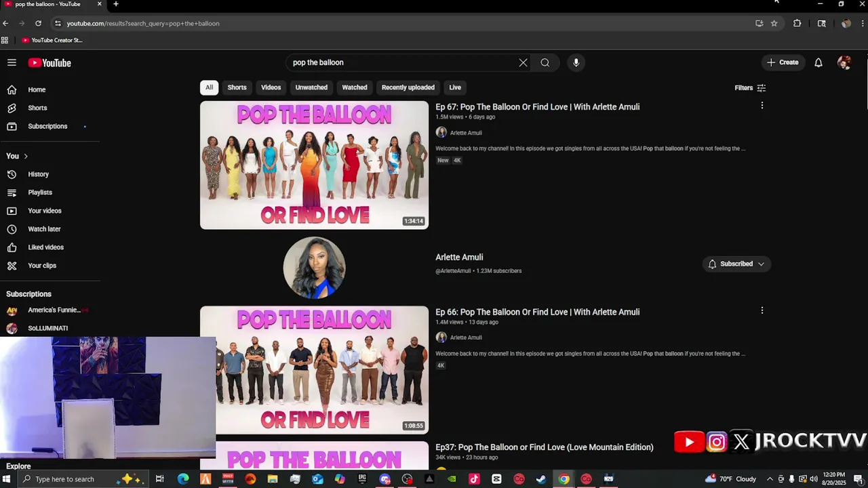Select the Videos filter chip
This screenshot has height=488, width=868.
pyautogui.click(x=271, y=87)
